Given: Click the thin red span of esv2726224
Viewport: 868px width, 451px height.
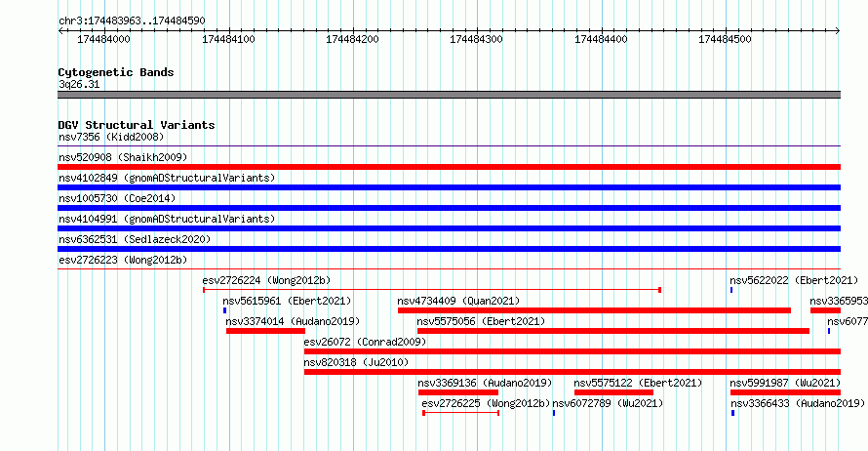Looking at the screenshot, I should pos(432,290).
